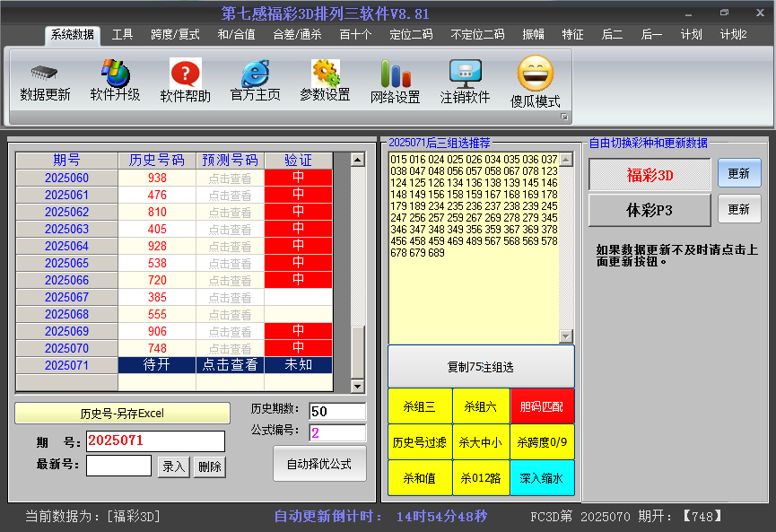
Task: Click 点击查看 in row 2025071
Action: click(231, 365)
